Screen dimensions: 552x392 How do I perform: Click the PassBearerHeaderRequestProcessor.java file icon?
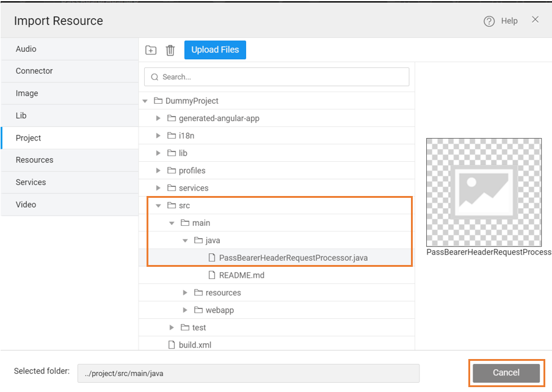(x=212, y=258)
